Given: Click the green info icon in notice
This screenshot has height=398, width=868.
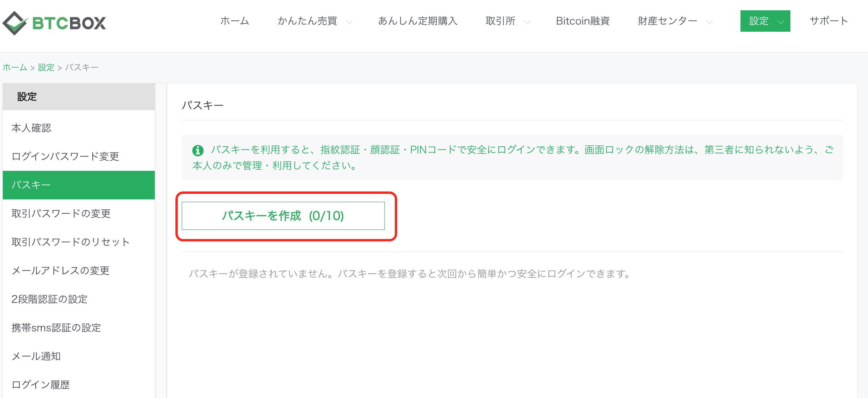Looking at the screenshot, I should [198, 151].
